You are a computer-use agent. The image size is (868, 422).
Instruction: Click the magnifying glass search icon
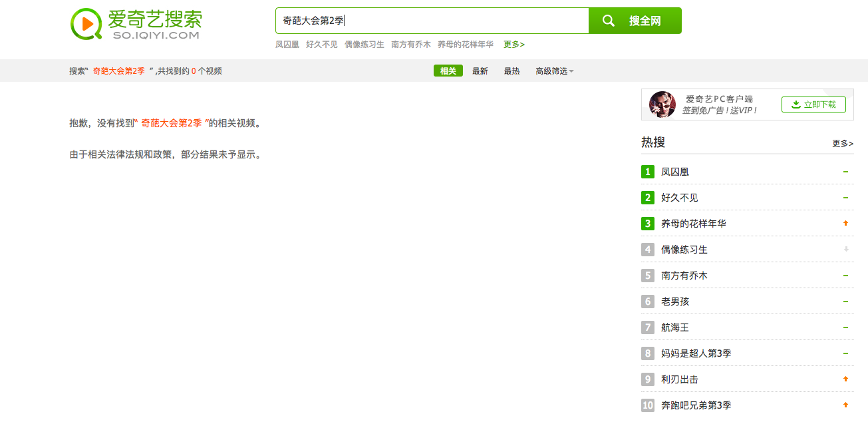608,21
